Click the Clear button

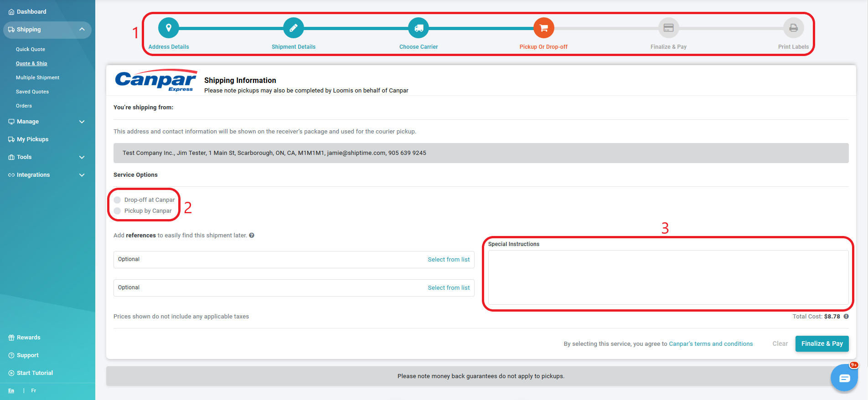780,344
